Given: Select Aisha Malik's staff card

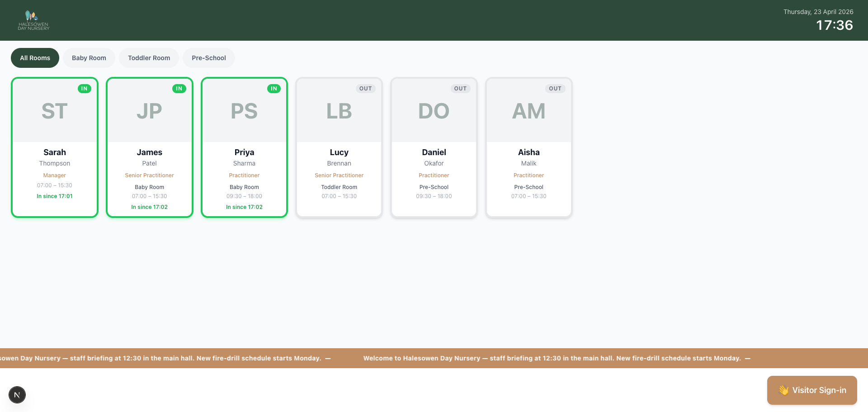Looking at the screenshot, I should pos(529,147).
